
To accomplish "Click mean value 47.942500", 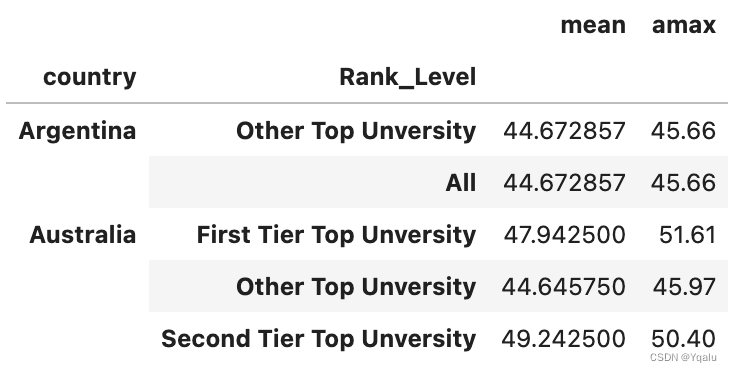I will (564, 235).
